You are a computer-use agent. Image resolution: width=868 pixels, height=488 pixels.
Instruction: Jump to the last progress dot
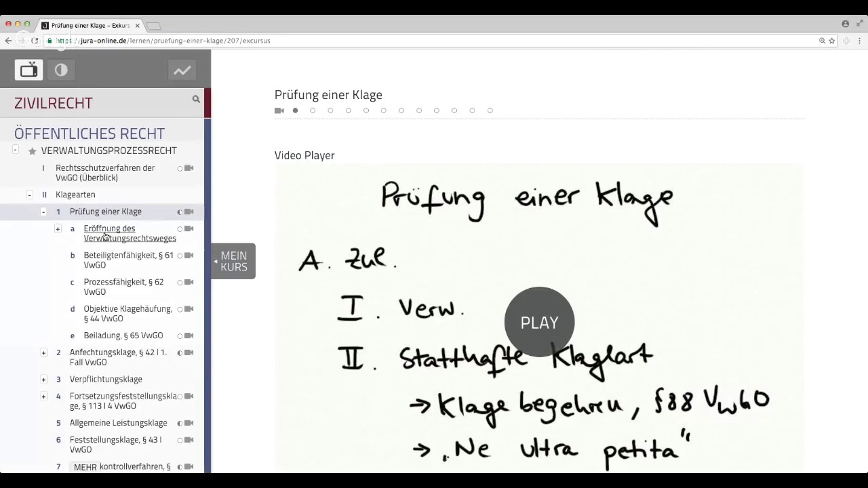[x=490, y=110]
